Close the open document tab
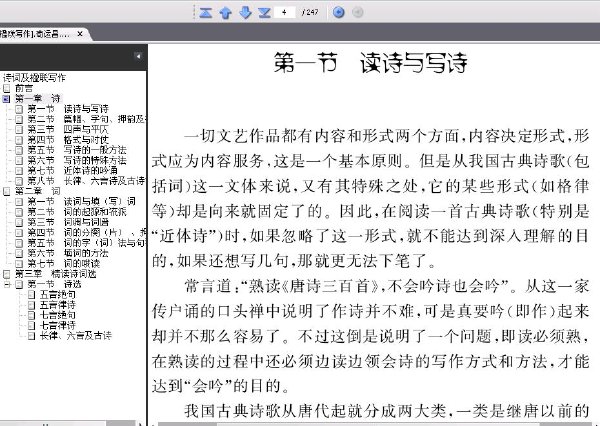 point(80,34)
